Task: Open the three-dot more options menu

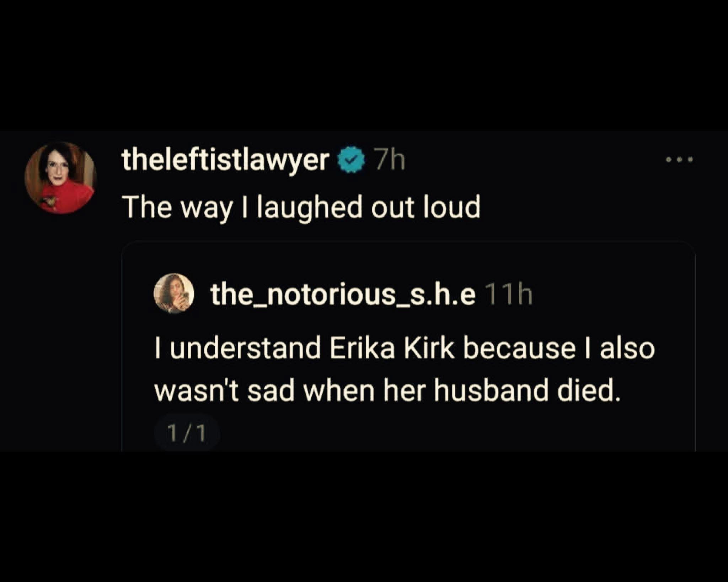Action: click(x=680, y=160)
